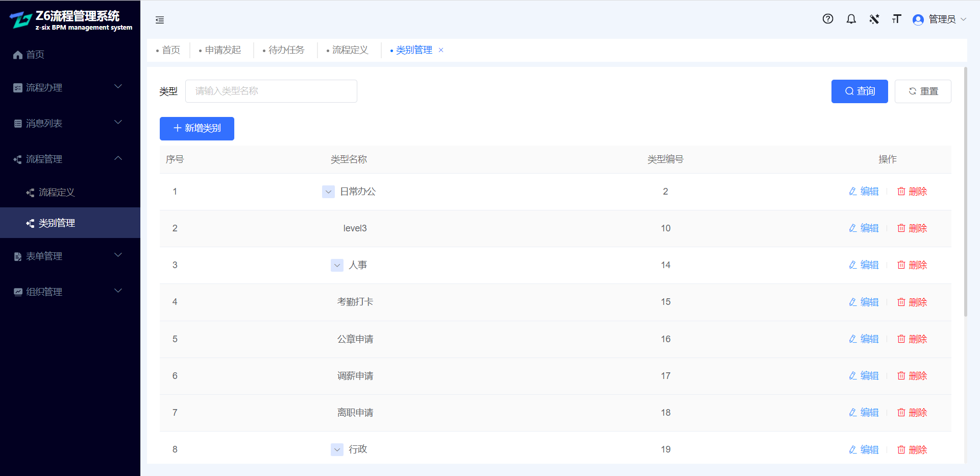Expand the 表单管理 sidebar menu

tap(118, 255)
